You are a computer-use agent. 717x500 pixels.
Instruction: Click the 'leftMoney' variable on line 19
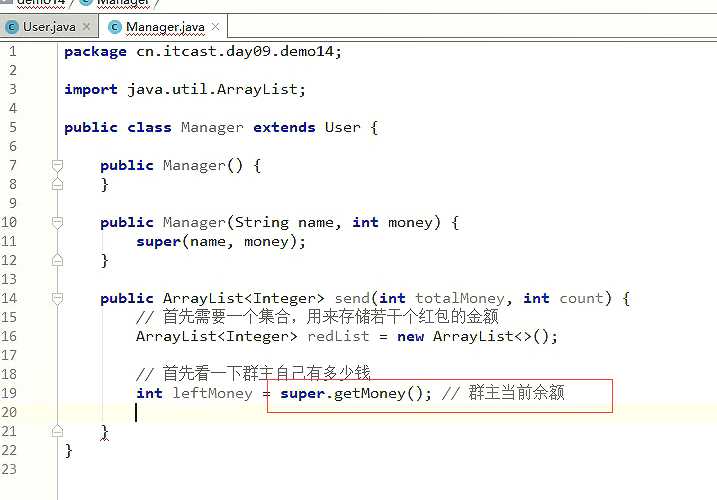tap(212, 393)
